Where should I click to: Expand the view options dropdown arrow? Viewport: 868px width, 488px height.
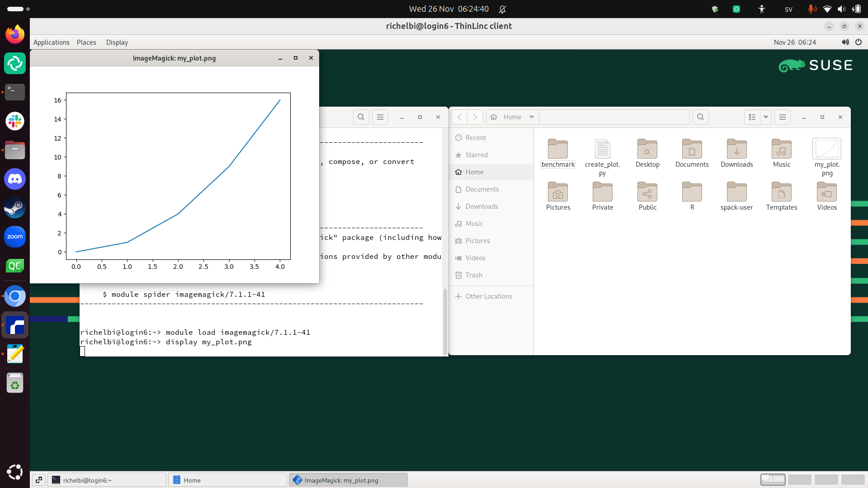pos(766,117)
